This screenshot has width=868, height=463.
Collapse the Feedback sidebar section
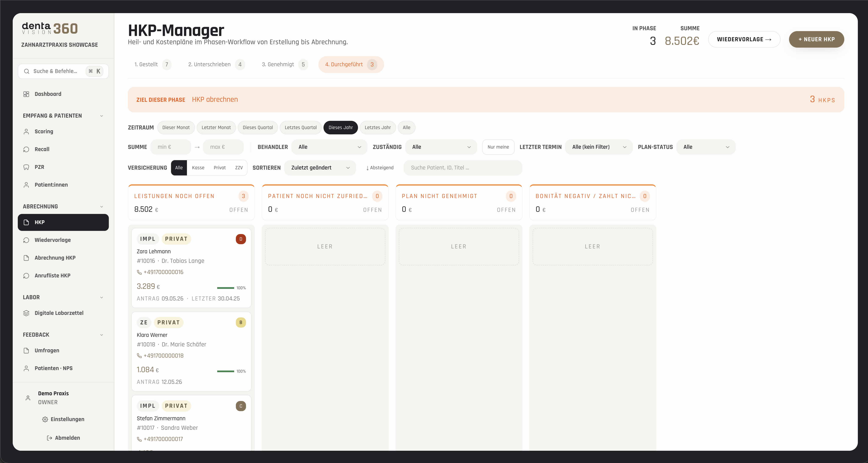coord(101,335)
